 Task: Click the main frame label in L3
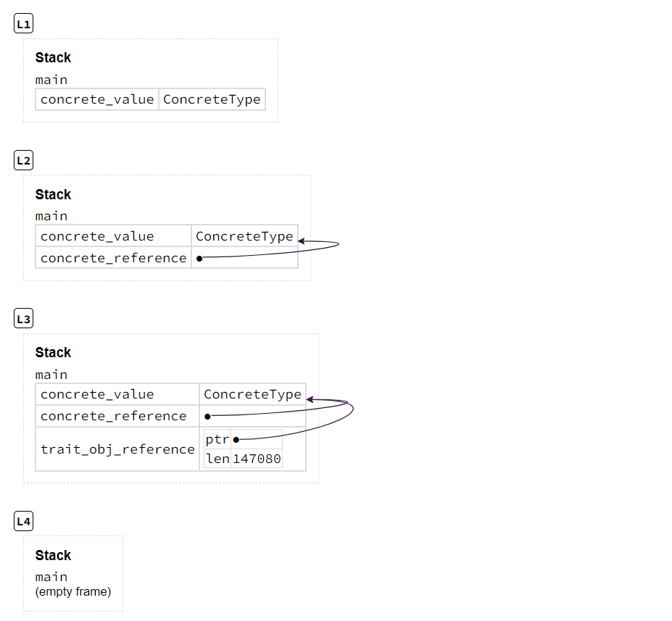(51, 375)
